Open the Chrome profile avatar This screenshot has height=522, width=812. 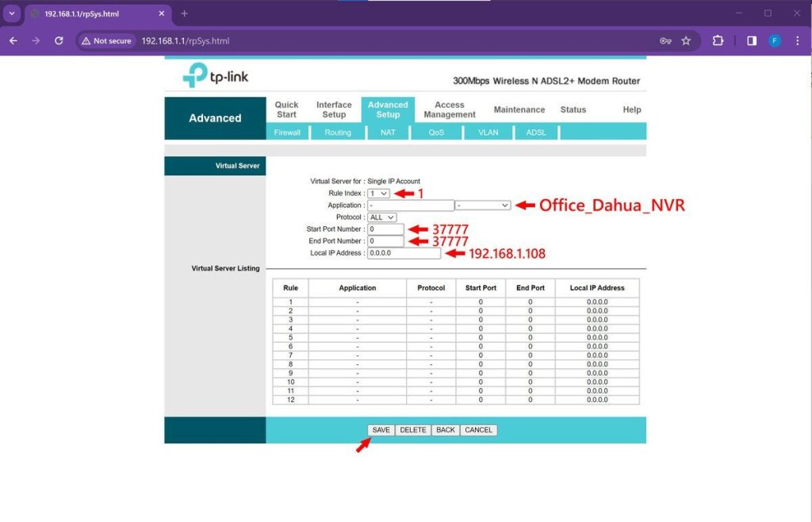point(775,40)
